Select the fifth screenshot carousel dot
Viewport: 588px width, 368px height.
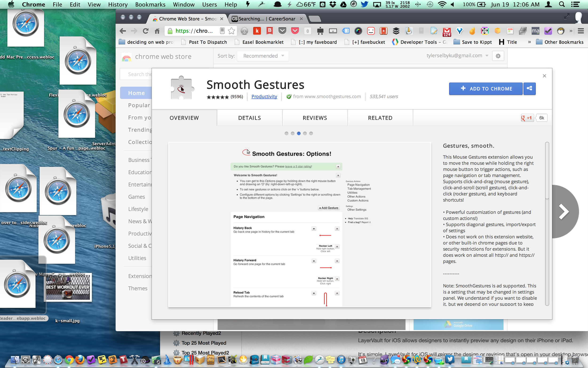point(311,133)
